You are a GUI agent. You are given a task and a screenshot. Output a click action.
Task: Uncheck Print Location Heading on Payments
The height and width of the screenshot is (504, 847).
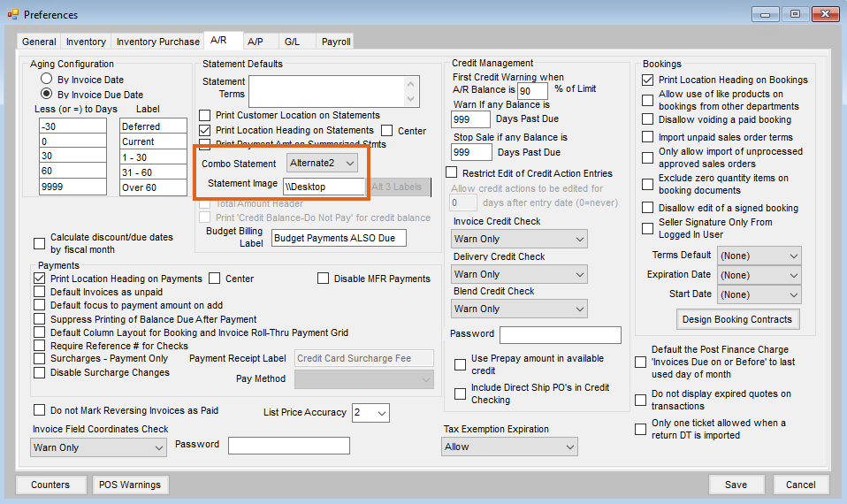tap(40, 279)
